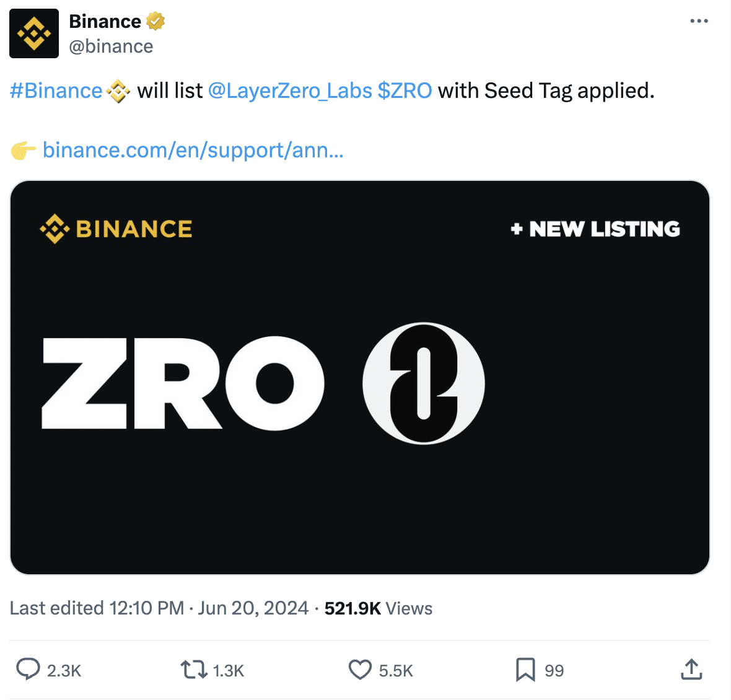This screenshot has width=731, height=700.
Task: Click the $ZRO cashtag
Action: point(405,91)
